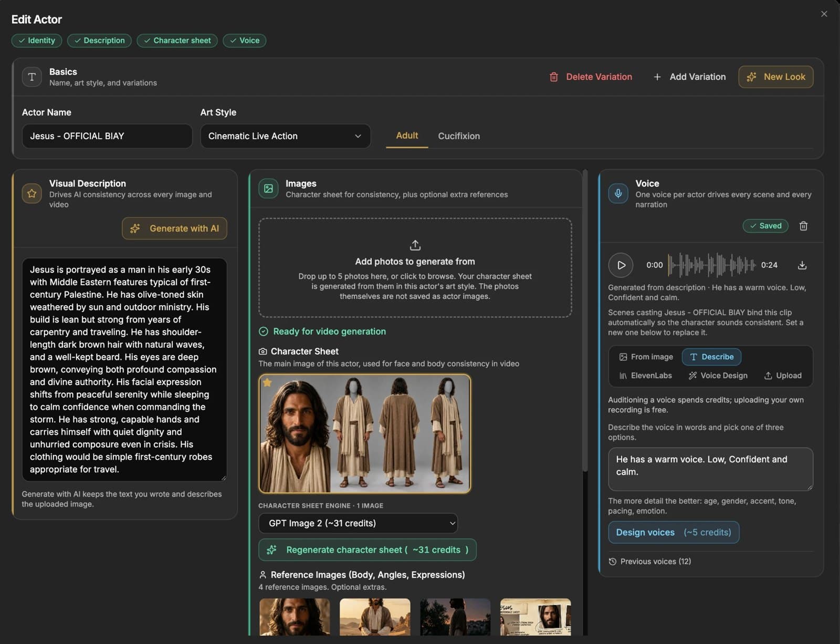Regenerate the character sheet

[367, 550]
